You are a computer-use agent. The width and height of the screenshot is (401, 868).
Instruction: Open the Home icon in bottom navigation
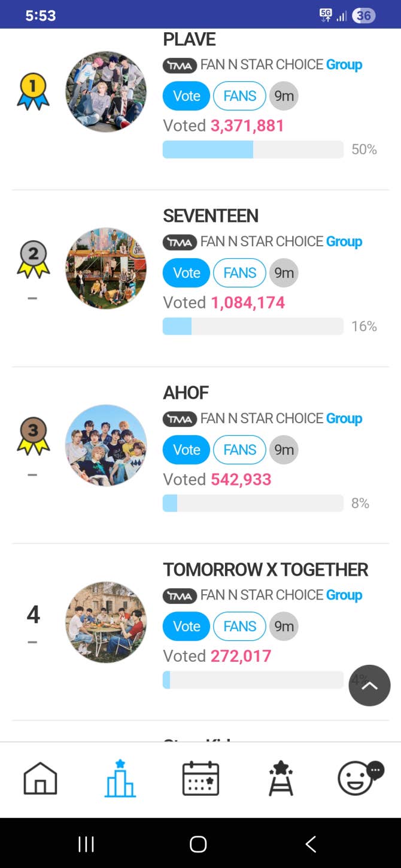40,779
